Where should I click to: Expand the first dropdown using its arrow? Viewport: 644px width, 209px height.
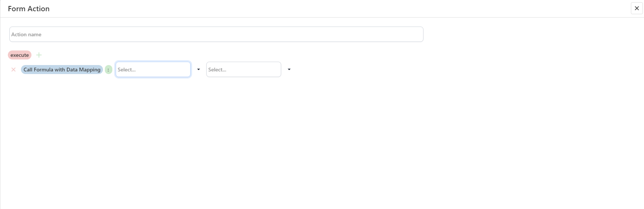198,70
